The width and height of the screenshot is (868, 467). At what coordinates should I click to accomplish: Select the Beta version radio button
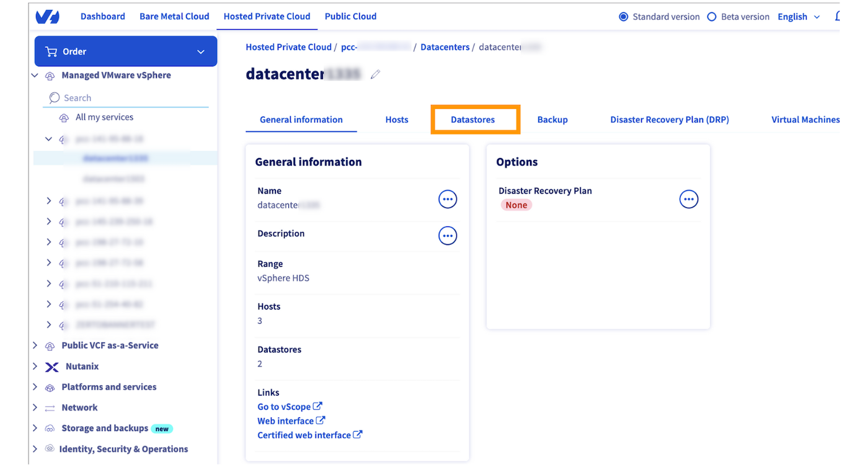point(711,17)
